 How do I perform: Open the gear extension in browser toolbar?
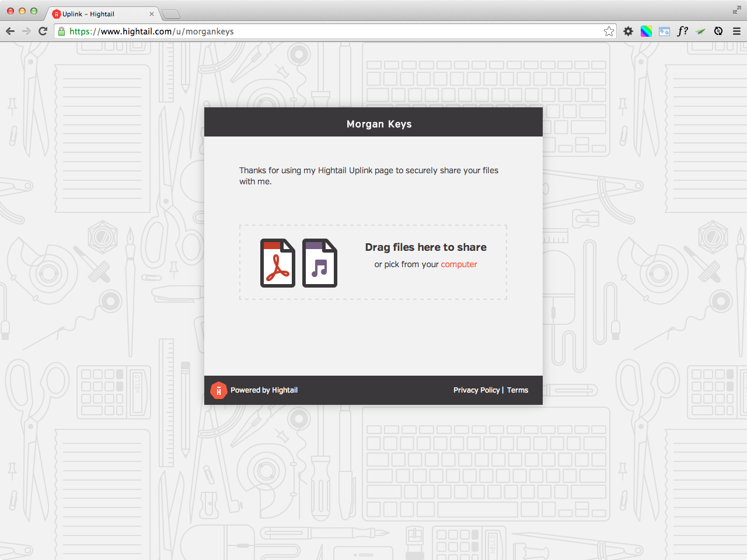[628, 32]
